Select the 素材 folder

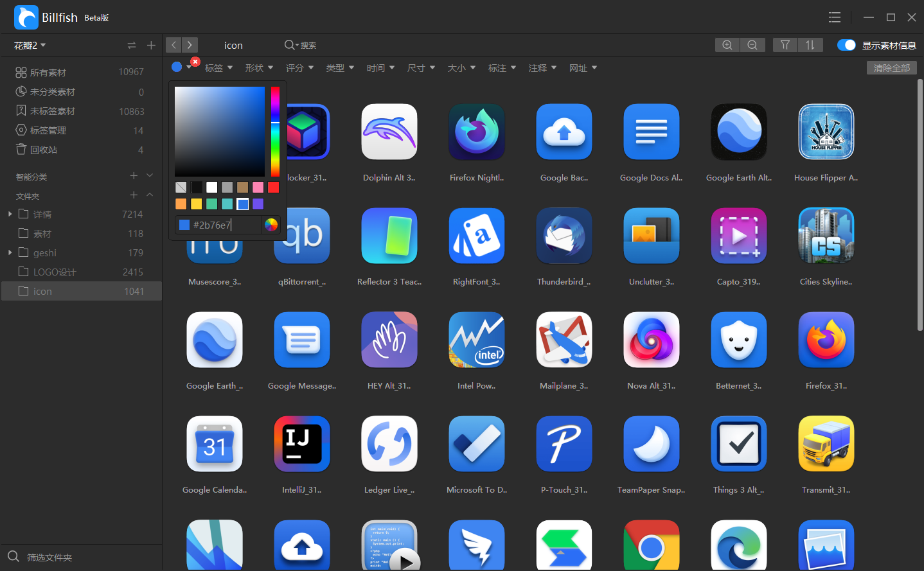(81, 233)
